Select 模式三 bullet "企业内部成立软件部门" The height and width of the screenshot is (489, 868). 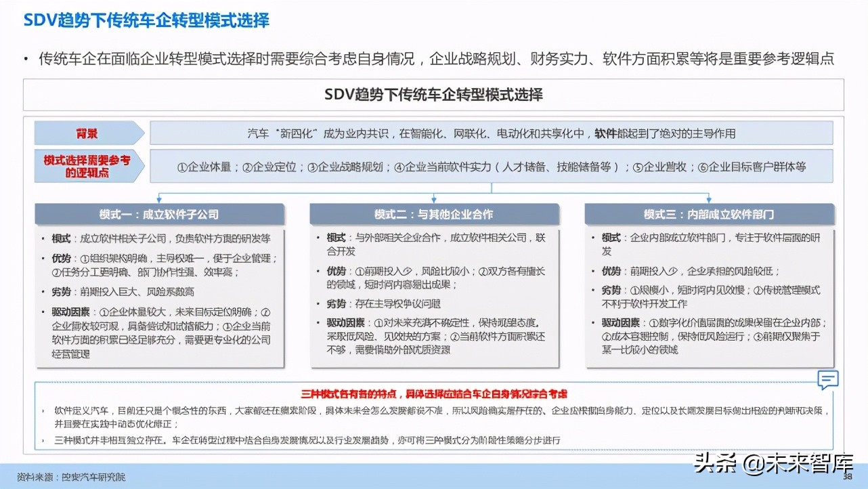coord(711,244)
